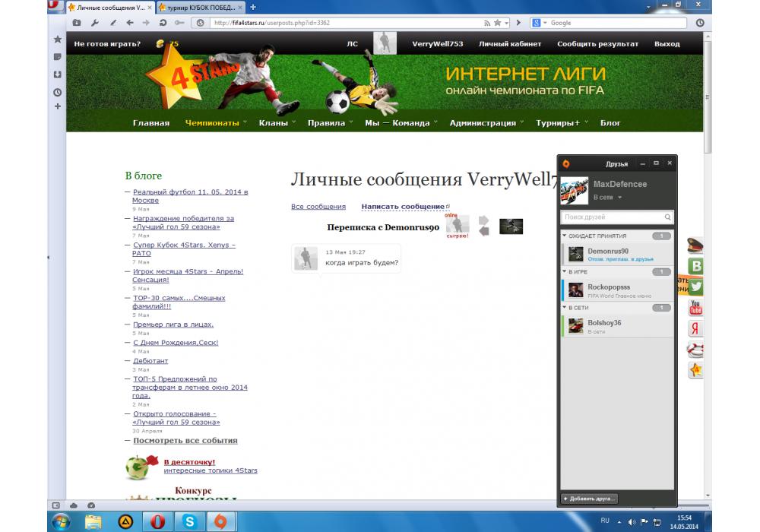The image size is (760, 532).
Task: Click the Twitter share icon on right sidebar
Action: click(x=695, y=287)
